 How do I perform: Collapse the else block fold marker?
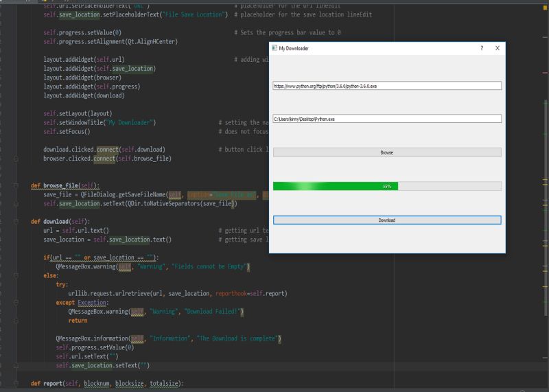point(16,275)
